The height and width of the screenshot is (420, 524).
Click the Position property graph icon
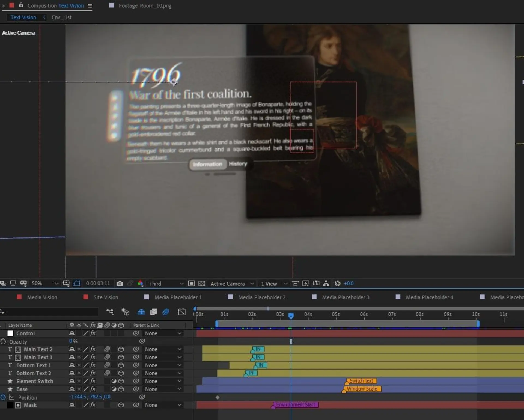point(11,397)
